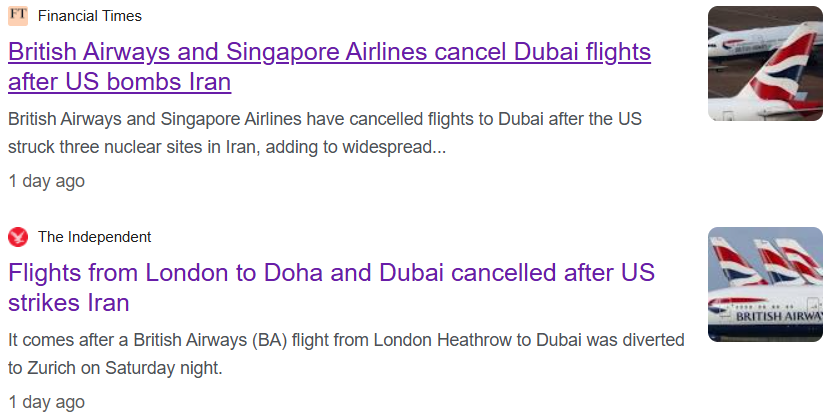The width and height of the screenshot is (832, 418).
Task: Click '1 day ago' under the FT article
Action: click(46, 181)
